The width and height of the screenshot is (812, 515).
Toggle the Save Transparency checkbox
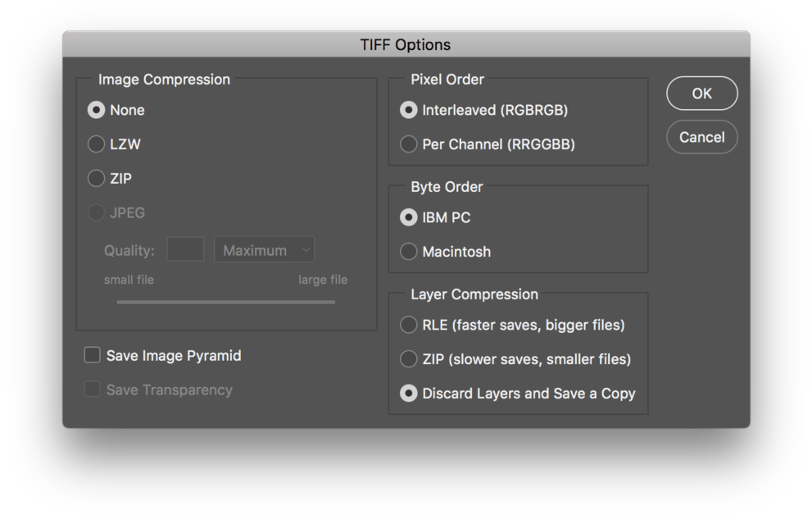point(93,390)
